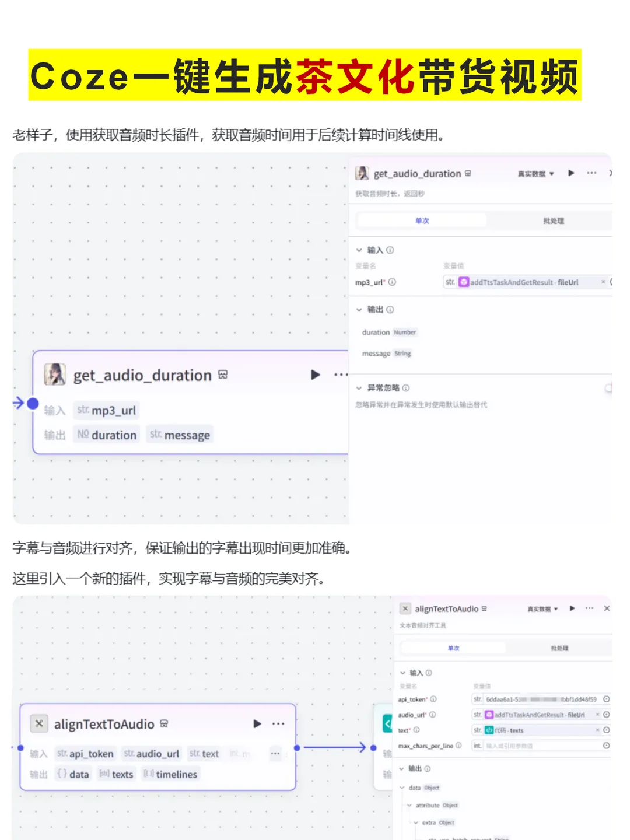
Task: Collapse attribute Object tree node
Action: [409, 806]
